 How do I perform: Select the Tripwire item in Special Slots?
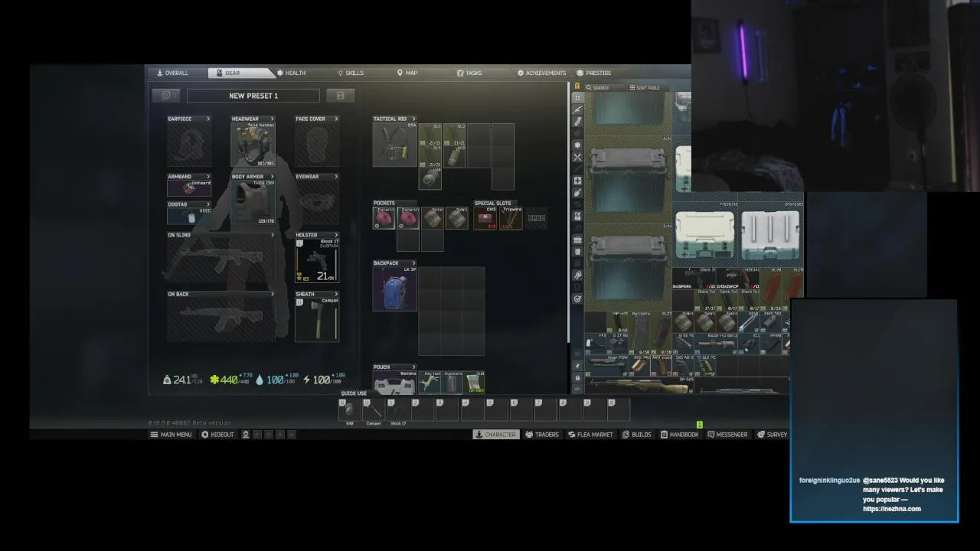510,218
